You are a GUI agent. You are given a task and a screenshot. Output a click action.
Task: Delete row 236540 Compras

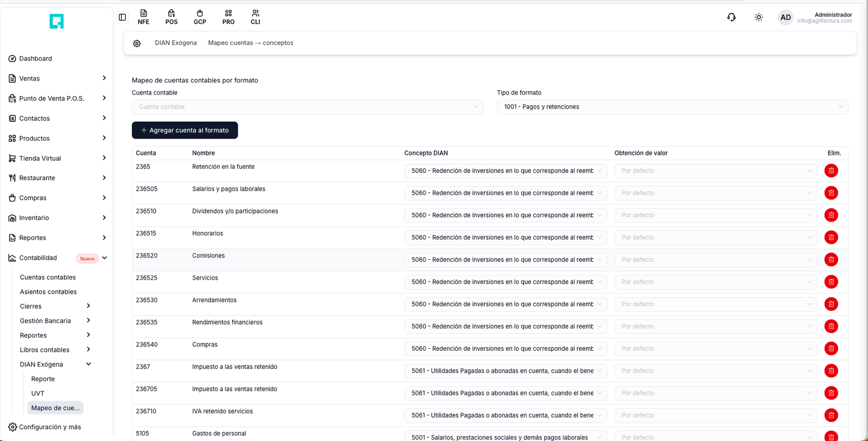click(831, 349)
